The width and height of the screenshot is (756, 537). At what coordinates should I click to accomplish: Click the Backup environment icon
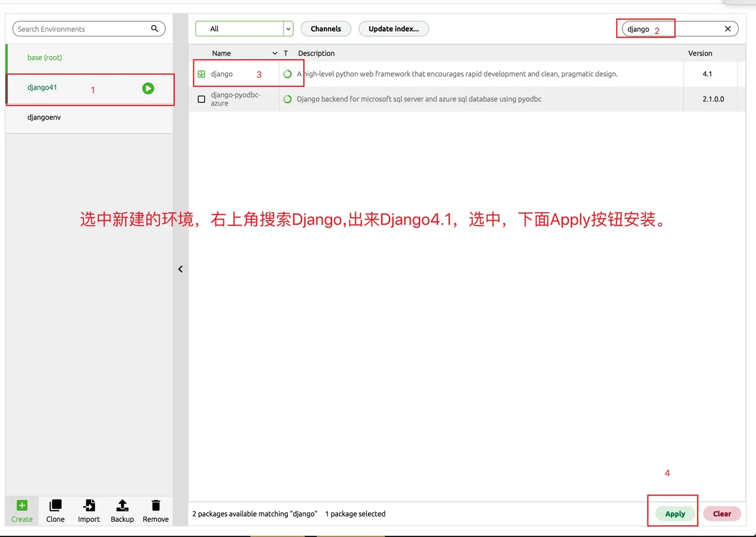[122, 506]
